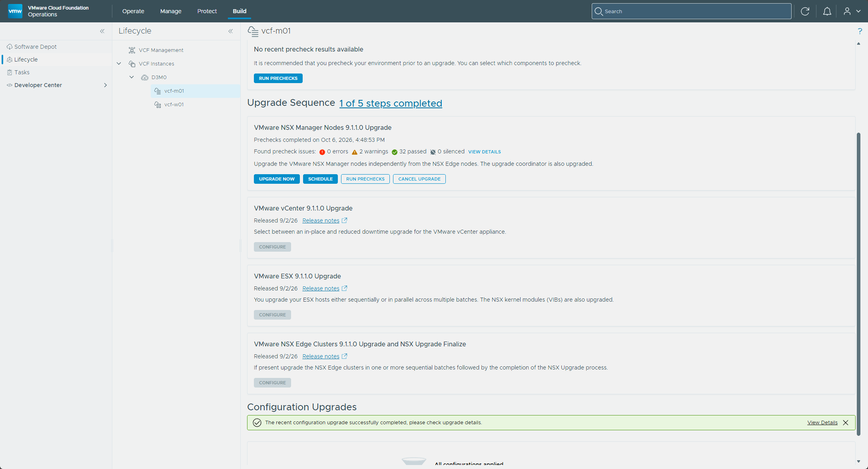Open the notifications bell icon

(827, 11)
